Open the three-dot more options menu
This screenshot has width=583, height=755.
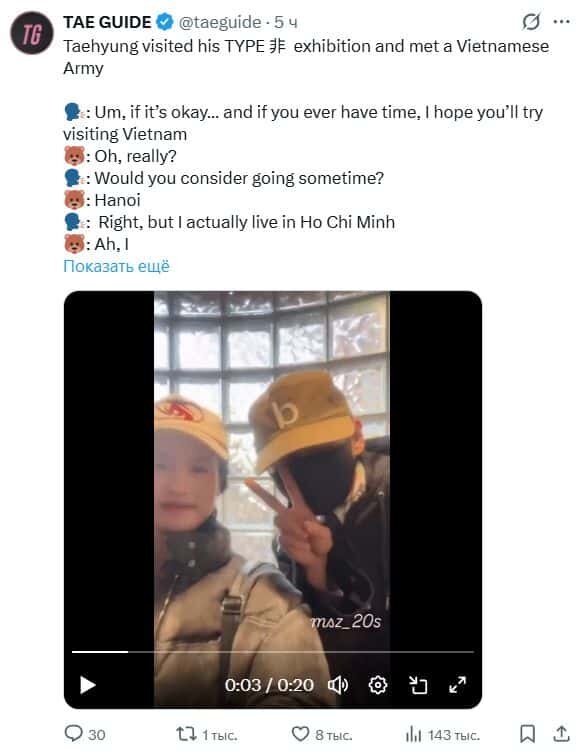click(x=561, y=22)
